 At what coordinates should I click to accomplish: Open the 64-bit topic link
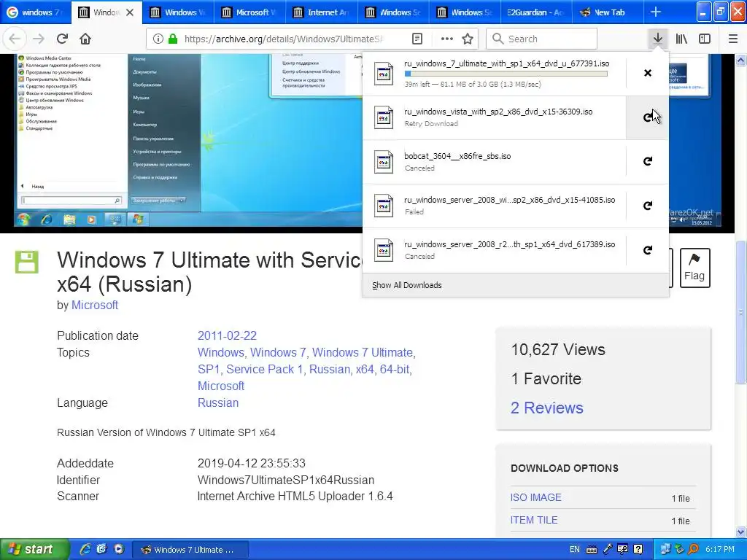[395, 369]
